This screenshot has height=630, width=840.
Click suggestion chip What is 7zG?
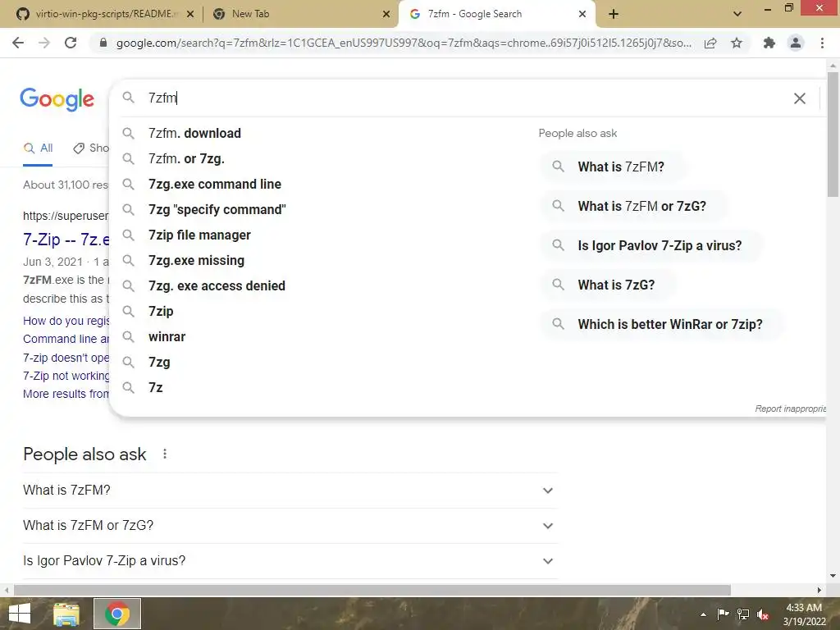(x=609, y=285)
